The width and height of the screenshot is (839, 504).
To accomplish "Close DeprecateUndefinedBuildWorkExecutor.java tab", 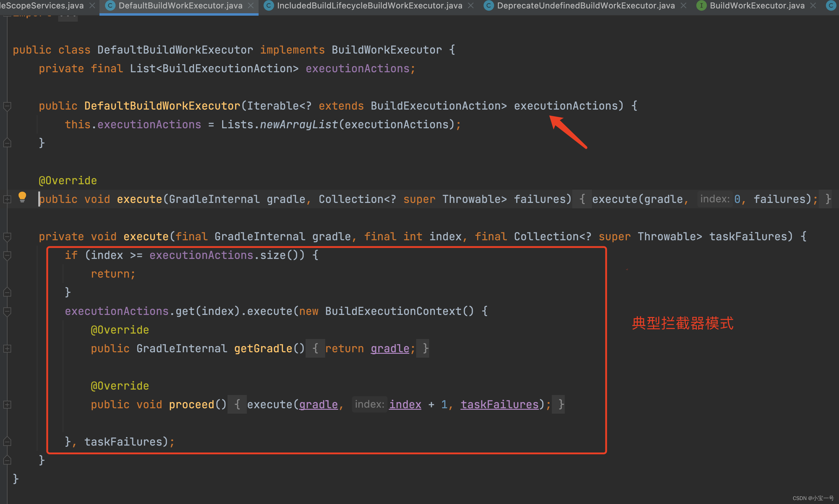I will (x=683, y=6).
